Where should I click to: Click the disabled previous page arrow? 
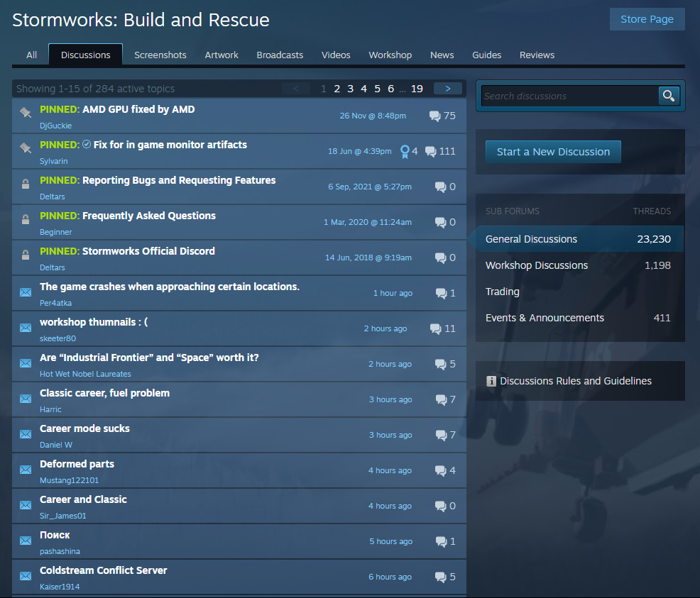click(x=296, y=89)
